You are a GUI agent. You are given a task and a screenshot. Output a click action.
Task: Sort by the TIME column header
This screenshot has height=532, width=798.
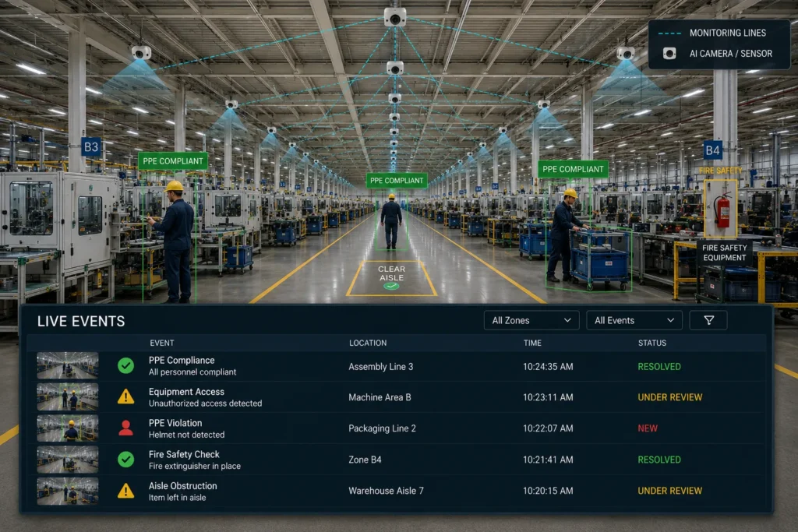tap(532, 343)
